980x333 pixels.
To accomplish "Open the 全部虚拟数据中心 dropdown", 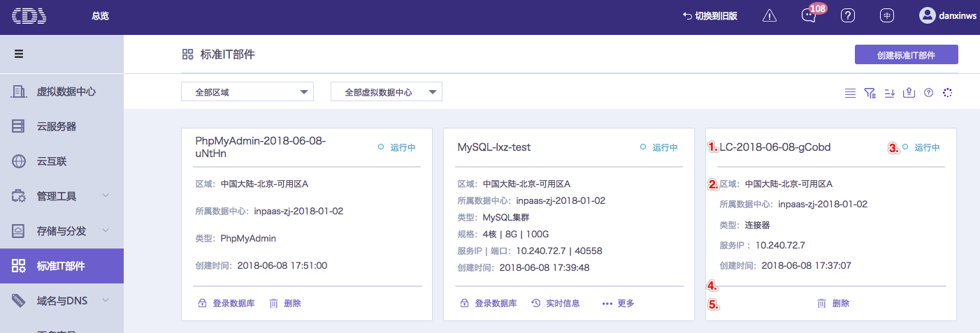I will click(x=387, y=91).
